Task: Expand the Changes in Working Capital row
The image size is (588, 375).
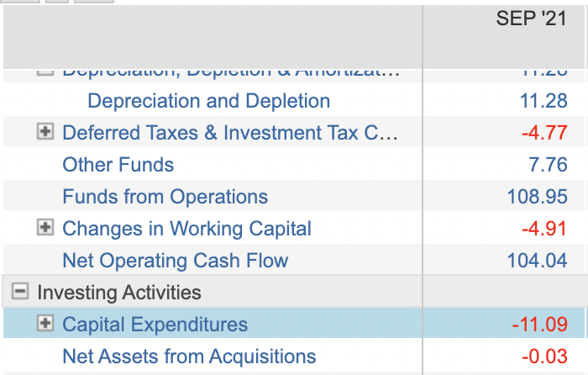Action: pos(46,228)
